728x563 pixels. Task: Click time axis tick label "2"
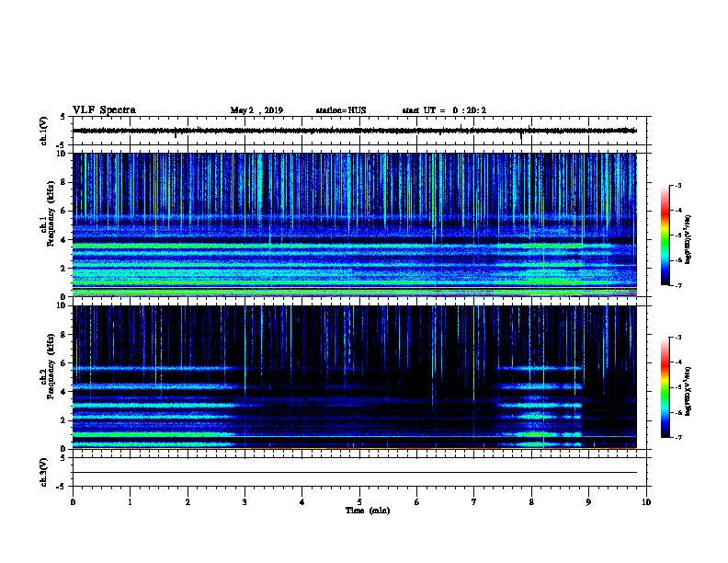tap(188, 502)
